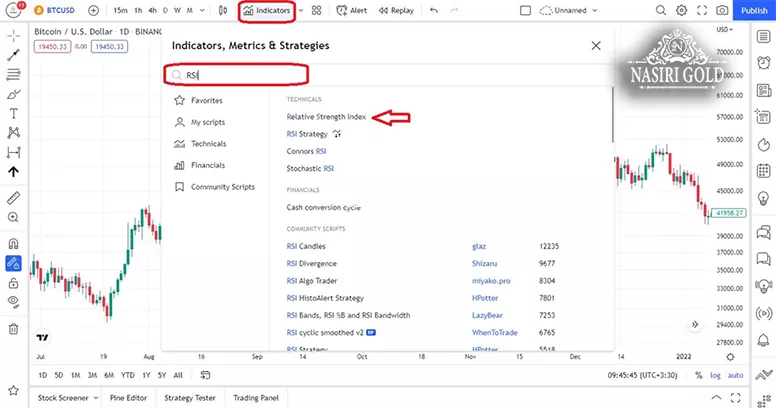
Task: Open the Strategy Tester tab
Action: [x=190, y=398]
